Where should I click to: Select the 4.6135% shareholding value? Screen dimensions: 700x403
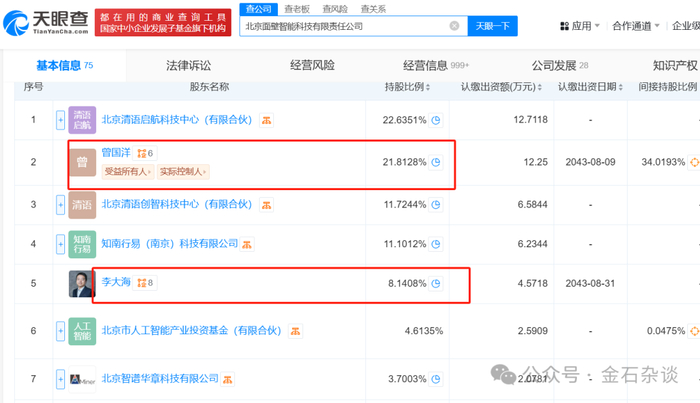424,331
